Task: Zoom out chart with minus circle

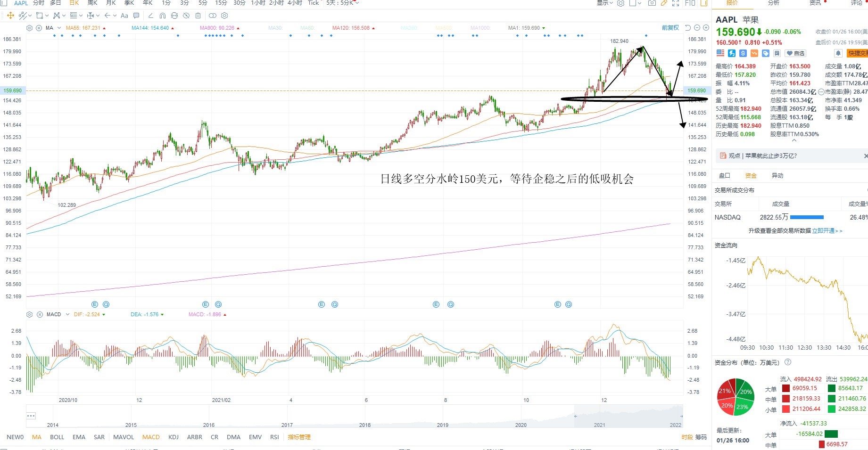Action: tap(697, 28)
